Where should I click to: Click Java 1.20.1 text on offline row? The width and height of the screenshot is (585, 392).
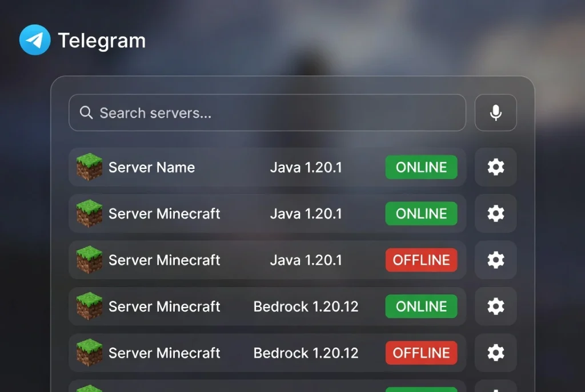point(306,260)
